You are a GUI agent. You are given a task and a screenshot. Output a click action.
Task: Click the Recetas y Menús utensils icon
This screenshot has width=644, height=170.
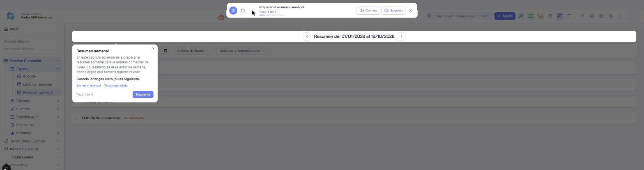pos(6,149)
